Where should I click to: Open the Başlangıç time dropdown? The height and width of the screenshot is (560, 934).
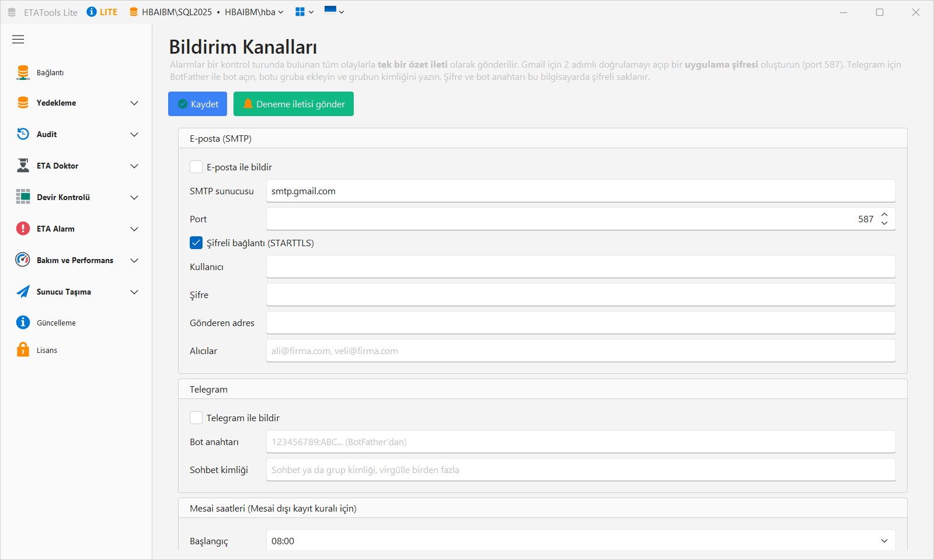[x=581, y=541]
